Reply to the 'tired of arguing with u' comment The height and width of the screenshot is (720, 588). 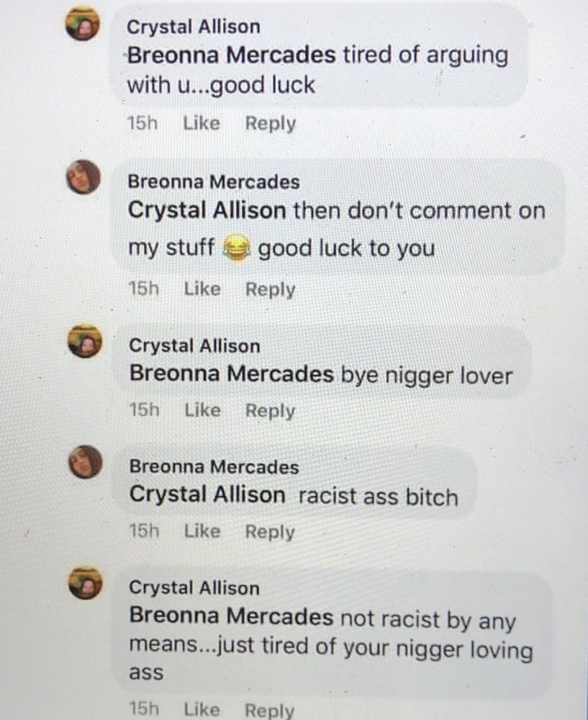click(x=271, y=124)
